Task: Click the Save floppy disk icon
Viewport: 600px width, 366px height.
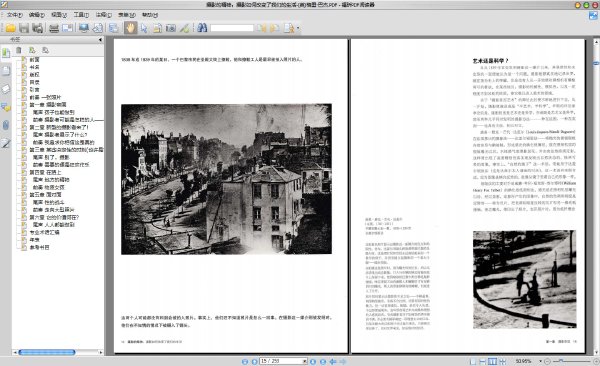Action: pos(24,28)
